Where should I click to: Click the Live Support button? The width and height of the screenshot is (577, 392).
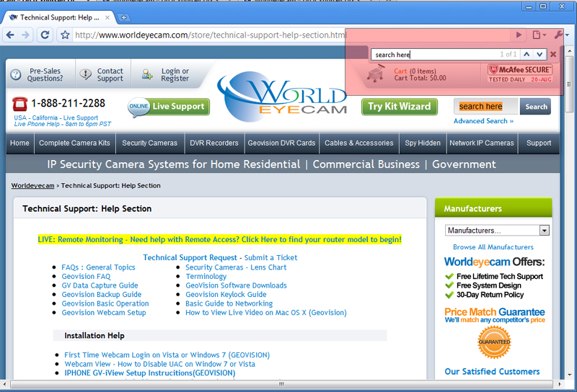pos(169,107)
